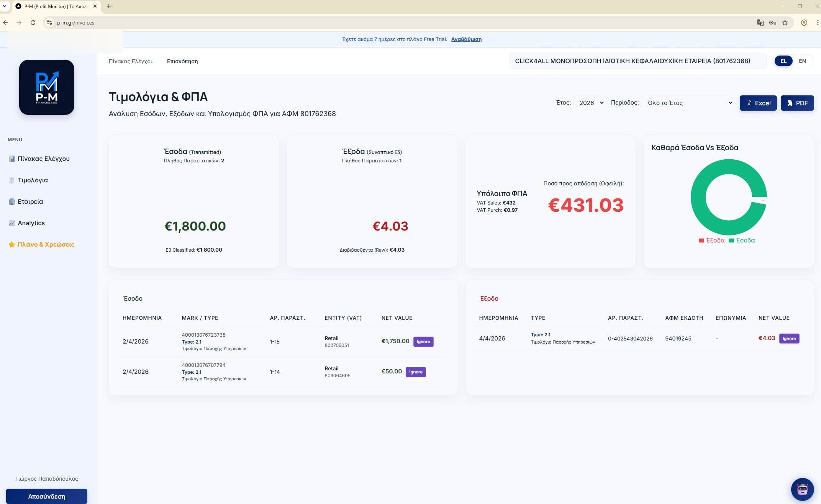The image size is (821, 504).
Task: Open the translate page icon in address bar
Action: (x=760, y=23)
